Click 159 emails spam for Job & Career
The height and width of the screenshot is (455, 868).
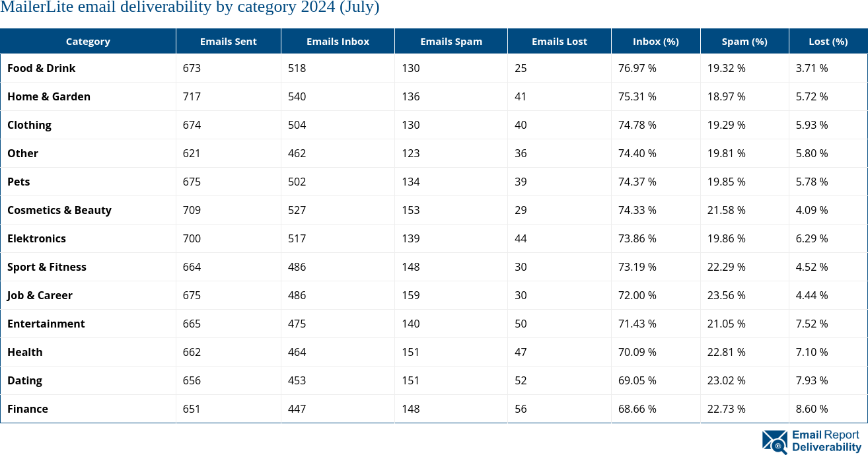click(x=410, y=295)
